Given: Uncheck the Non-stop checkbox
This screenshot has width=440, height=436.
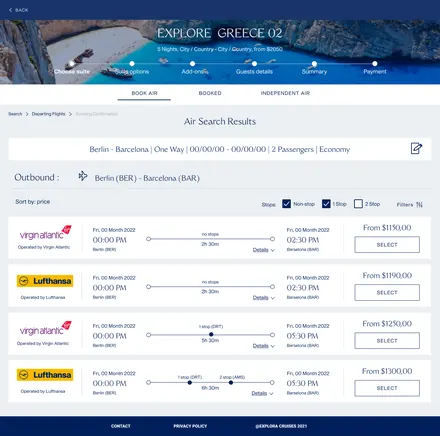Looking at the screenshot, I should pos(286,204).
